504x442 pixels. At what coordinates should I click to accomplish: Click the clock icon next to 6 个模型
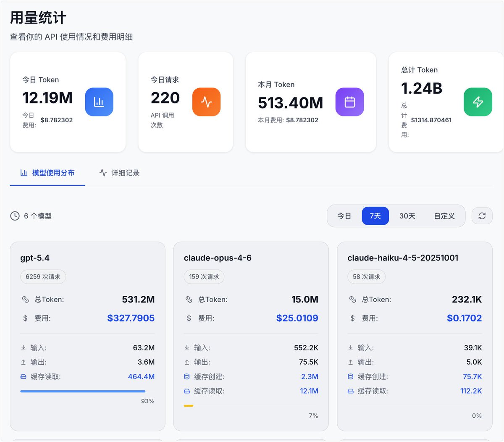coord(15,216)
